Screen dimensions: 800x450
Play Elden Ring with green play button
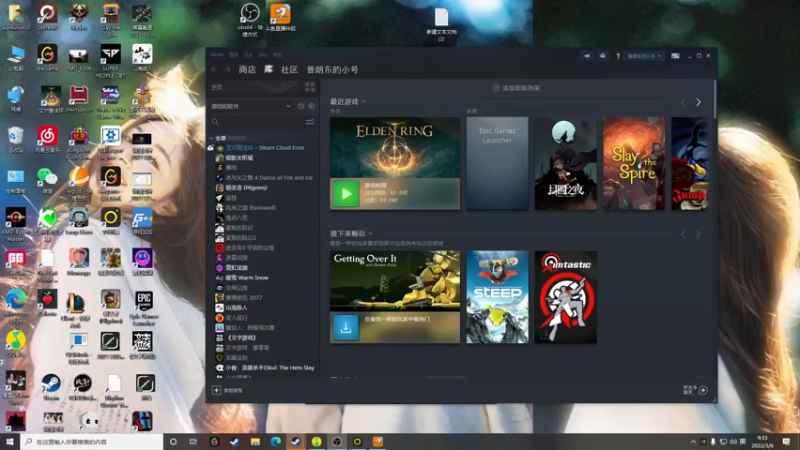click(x=346, y=194)
